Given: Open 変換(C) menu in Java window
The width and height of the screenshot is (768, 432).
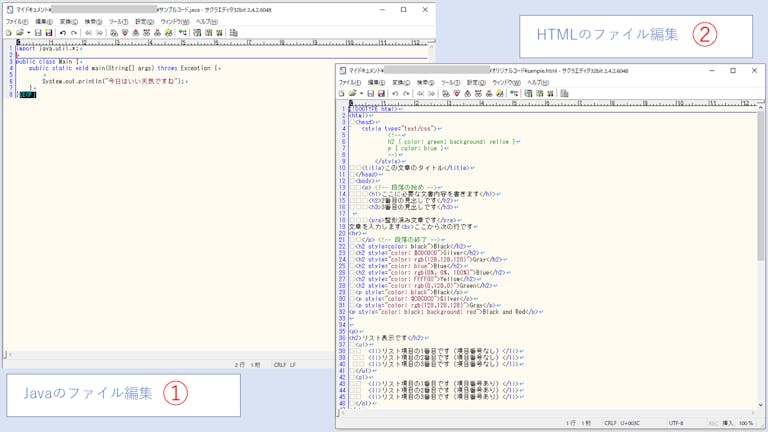Looking at the screenshot, I should tap(69, 22).
